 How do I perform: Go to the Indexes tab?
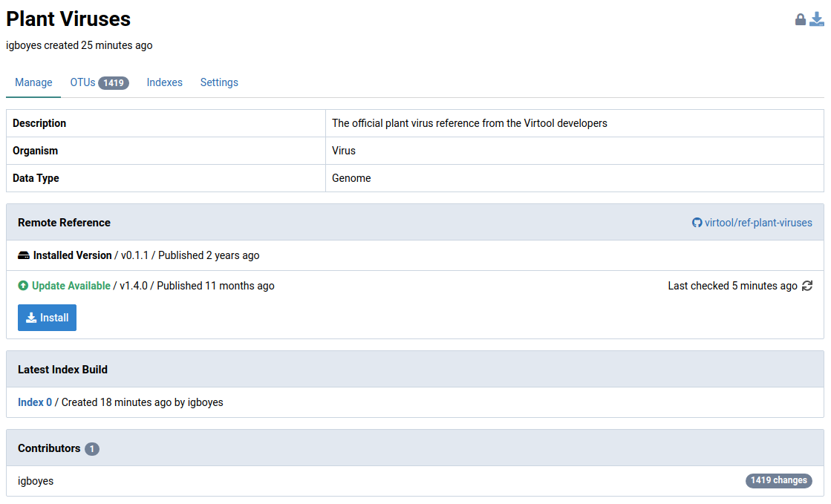click(x=164, y=82)
